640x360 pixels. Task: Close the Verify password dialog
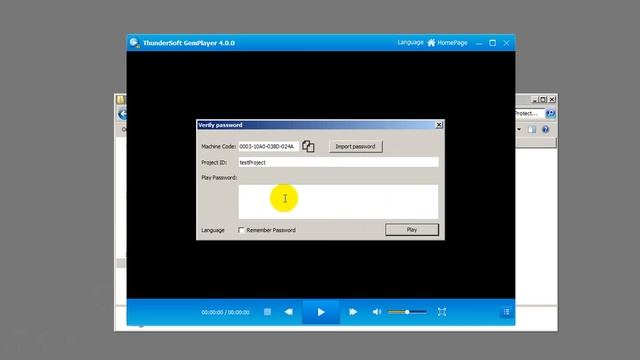point(439,125)
